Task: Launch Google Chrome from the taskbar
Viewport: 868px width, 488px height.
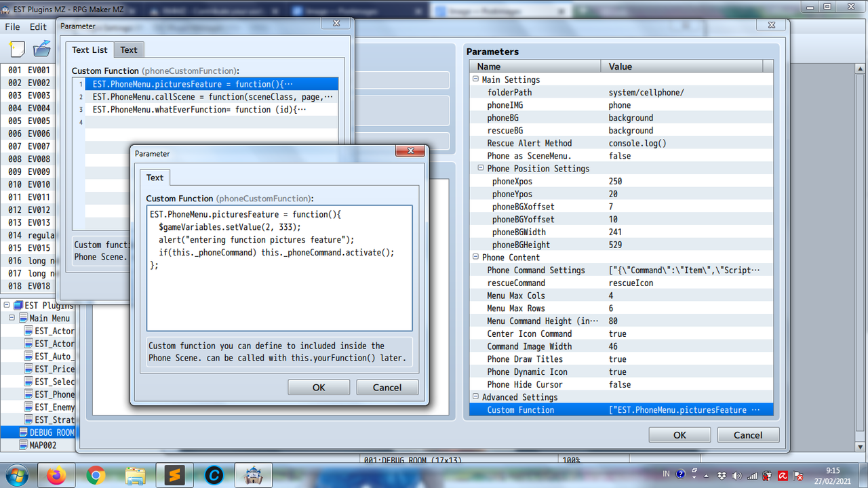Action: (96, 476)
